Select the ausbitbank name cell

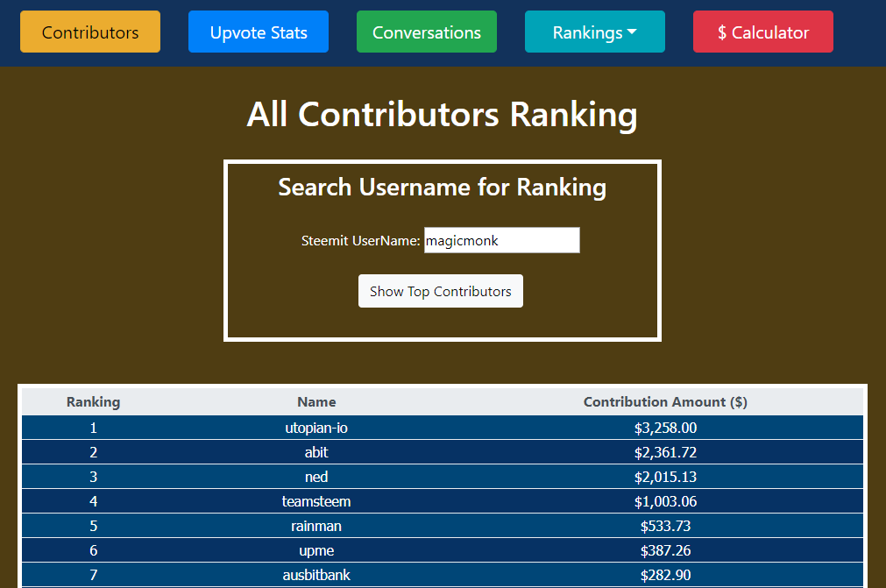[x=316, y=575]
